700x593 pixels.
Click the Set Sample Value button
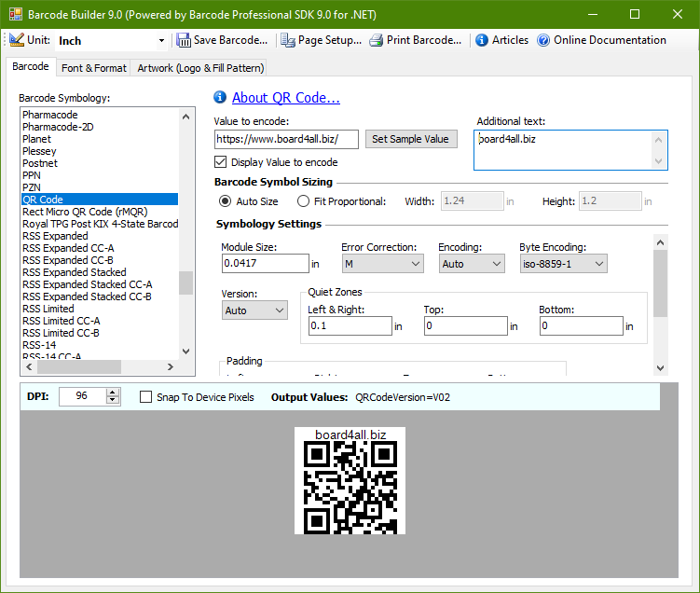[x=411, y=139]
